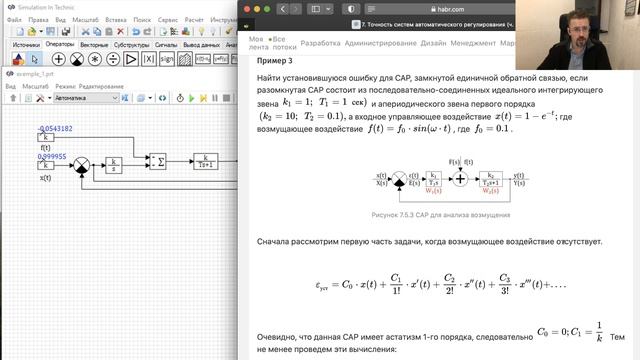Pick the absolute value |X| block
The height and width of the screenshot is (360, 640).
(x=149, y=59)
